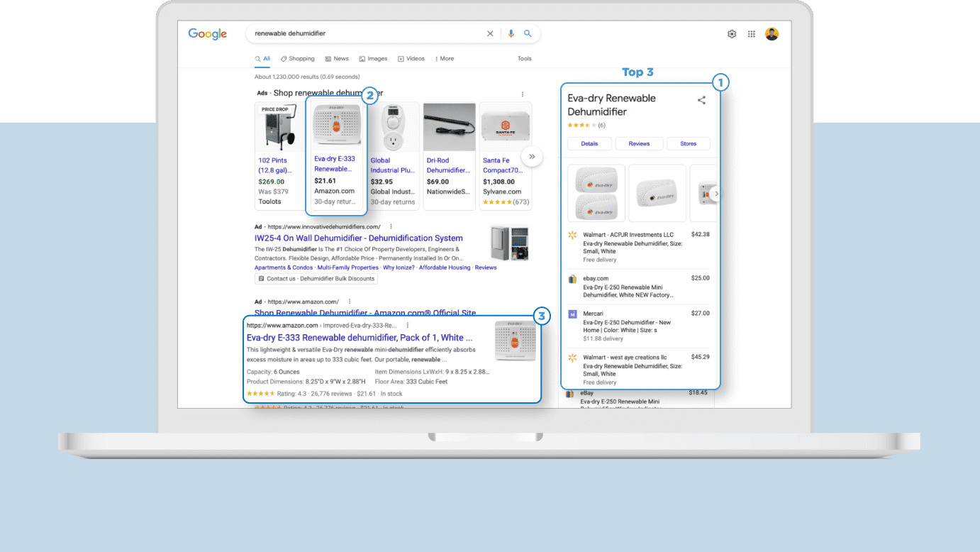The height and width of the screenshot is (552, 980).
Task: Click the Walmart ACPJR Investments store icon
Action: (573, 235)
